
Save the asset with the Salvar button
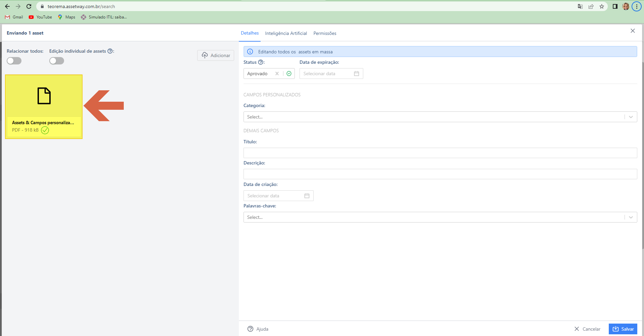click(623, 329)
